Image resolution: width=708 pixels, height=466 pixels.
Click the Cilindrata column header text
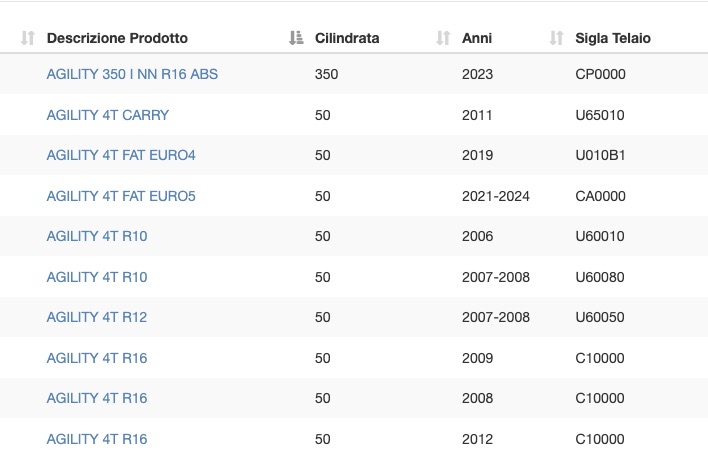[x=347, y=38]
